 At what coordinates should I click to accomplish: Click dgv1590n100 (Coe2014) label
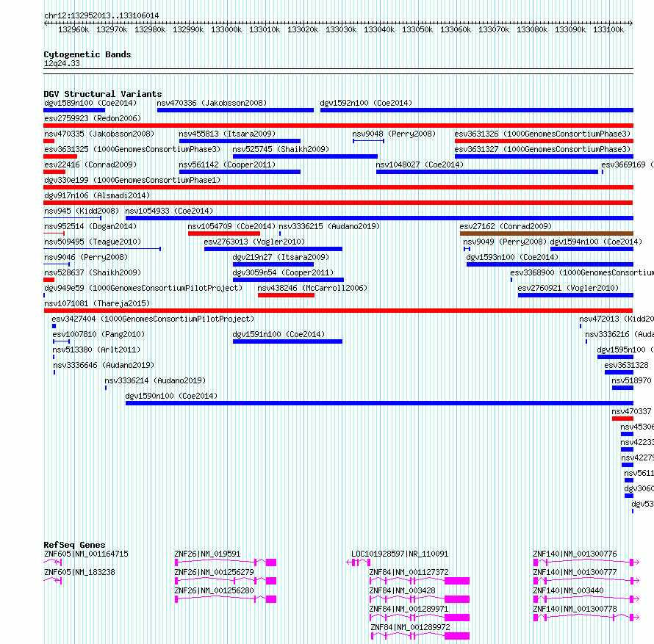[171, 396]
